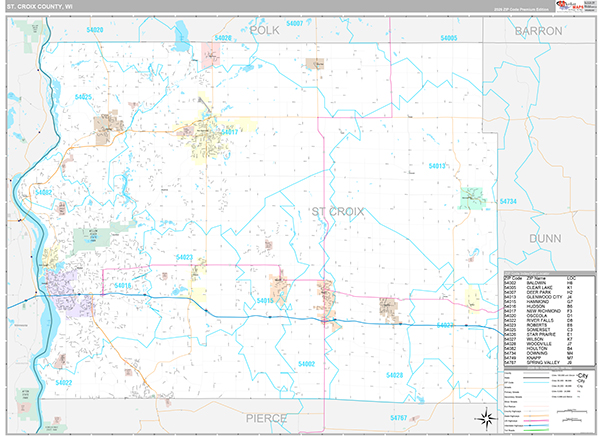Click ZIP code label 54734
600x436 pixels.
click(x=506, y=200)
